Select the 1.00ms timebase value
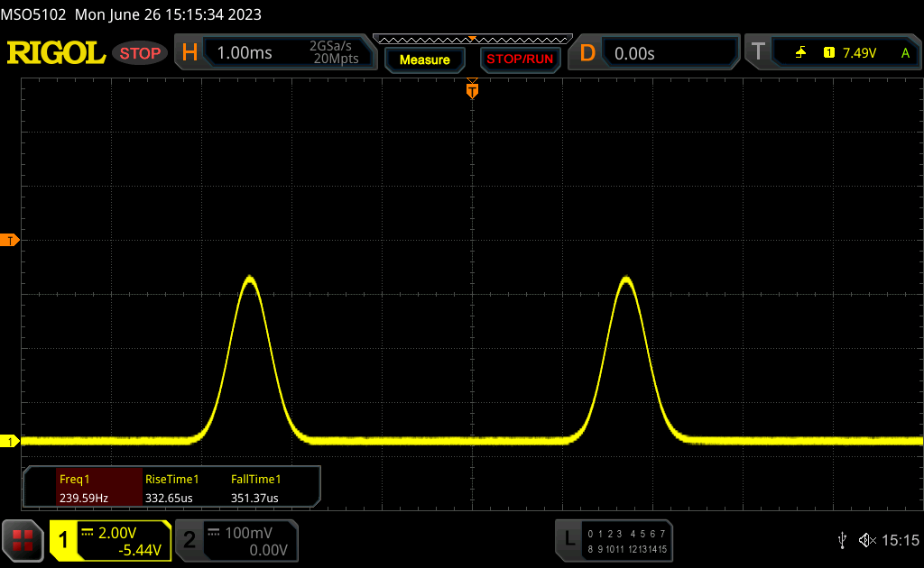 pos(245,53)
